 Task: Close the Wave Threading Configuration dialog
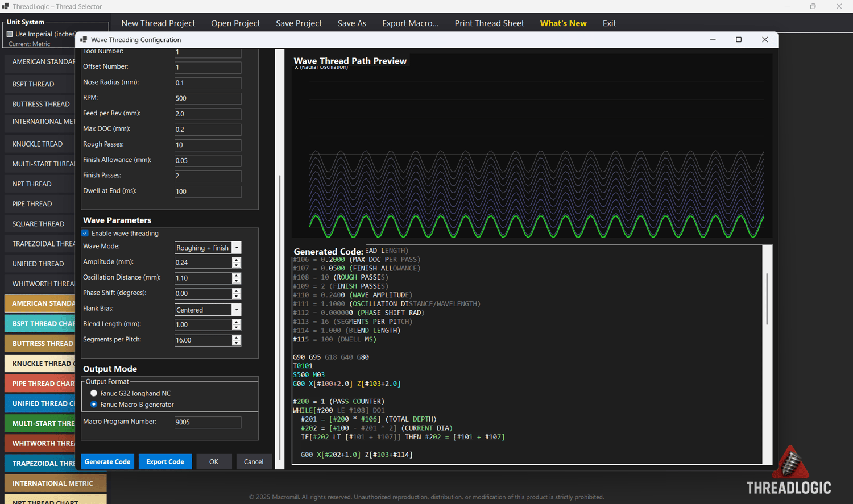click(x=765, y=40)
